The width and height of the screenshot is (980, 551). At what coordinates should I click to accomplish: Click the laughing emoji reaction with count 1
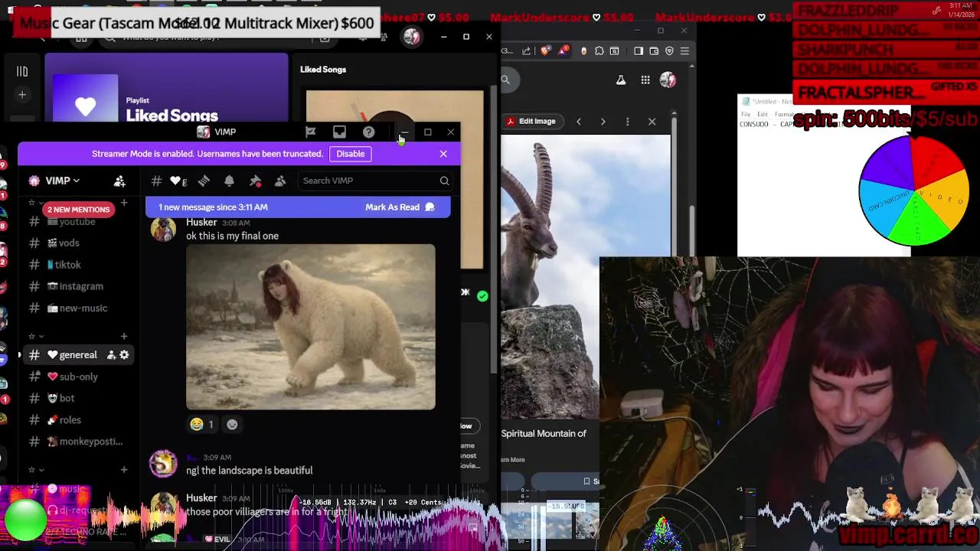click(202, 424)
